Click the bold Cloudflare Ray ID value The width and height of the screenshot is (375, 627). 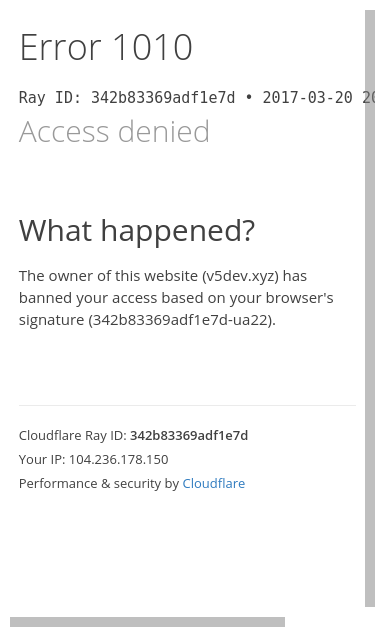click(x=189, y=435)
